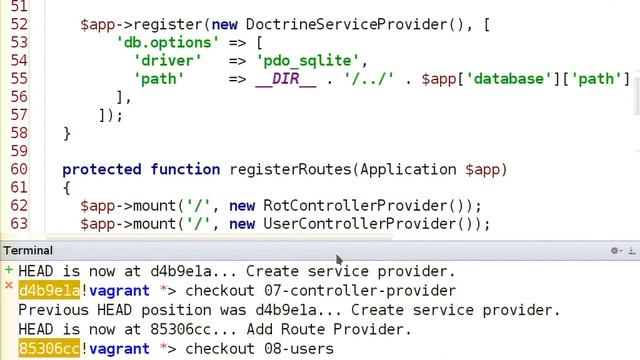
Task: Click the 'protected' keyword on line 60
Action: coord(102,169)
